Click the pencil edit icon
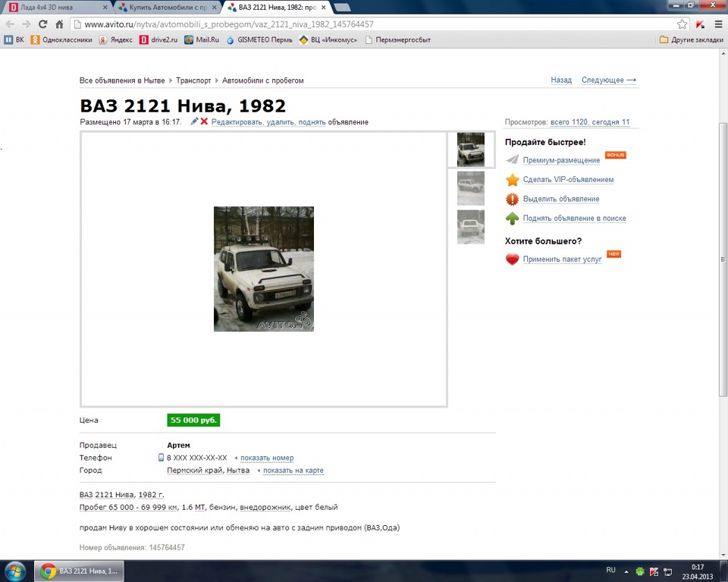Screen dimensions: 728x582 [194, 121]
